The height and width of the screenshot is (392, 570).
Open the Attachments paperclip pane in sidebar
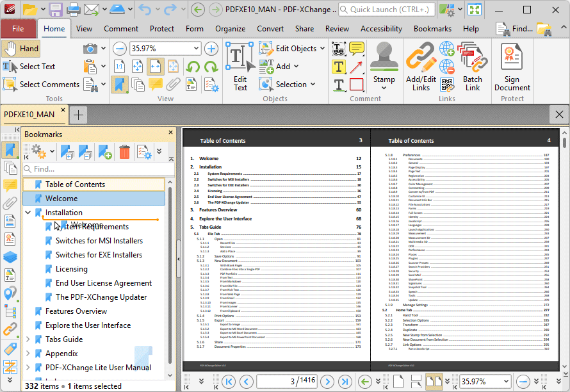coord(10,203)
